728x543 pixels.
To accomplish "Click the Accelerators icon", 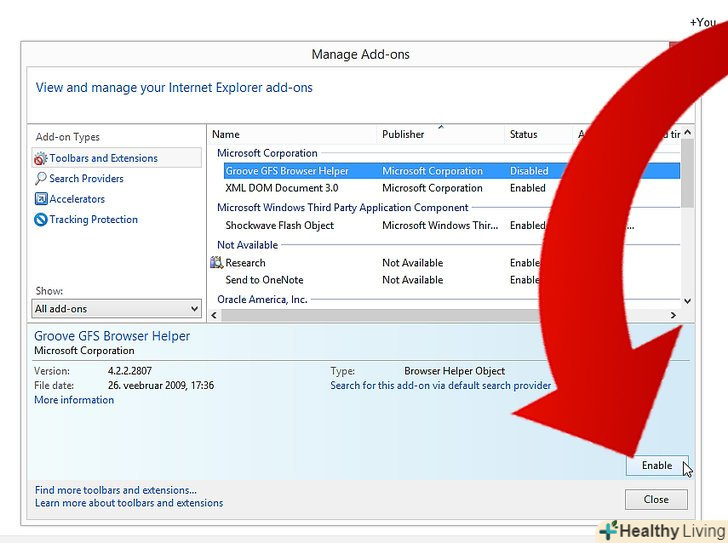I will pos(41,199).
